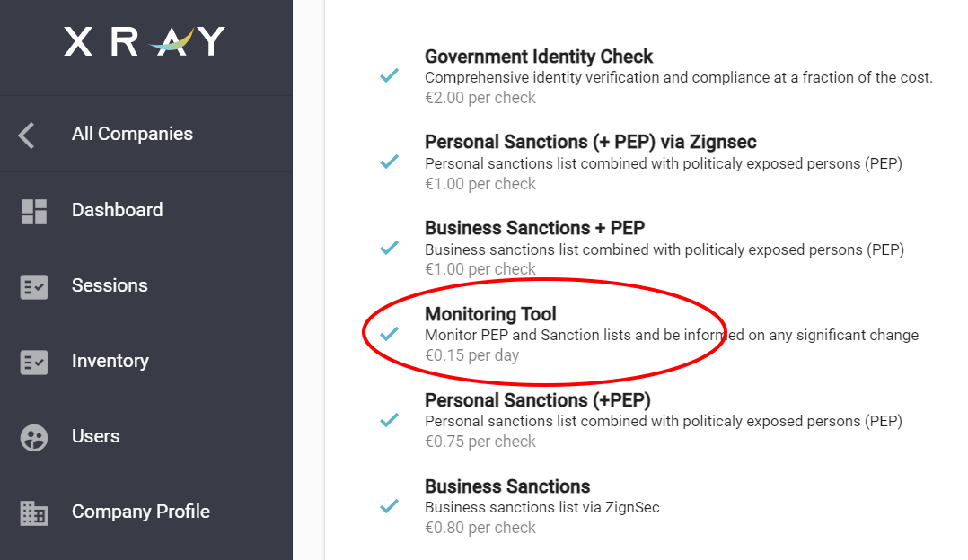968x560 pixels.
Task: Toggle the Monitoring Tool checkmark
Action: click(x=389, y=334)
